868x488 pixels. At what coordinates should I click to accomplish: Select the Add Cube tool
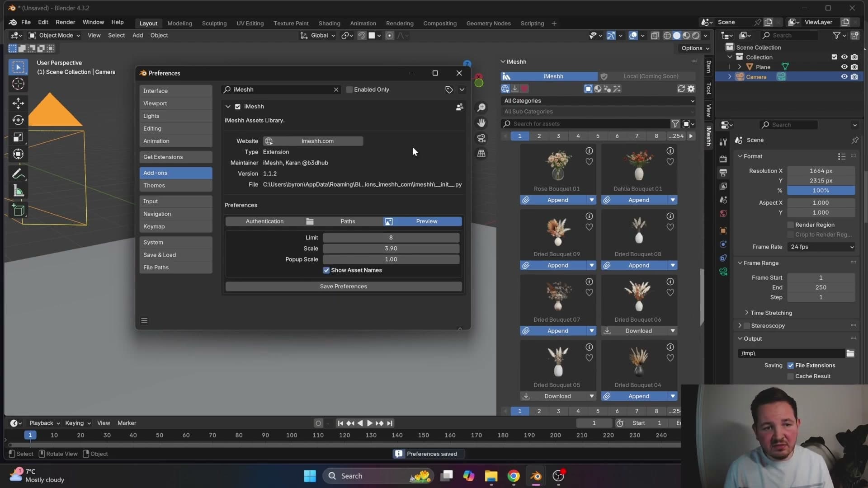[18, 210]
